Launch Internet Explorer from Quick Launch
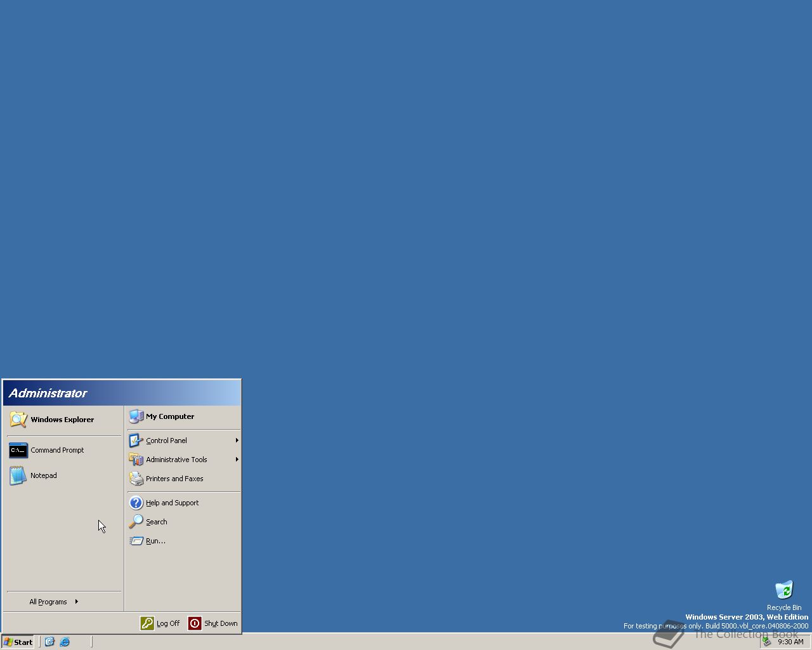812x650 pixels. pyautogui.click(x=65, y=642)
